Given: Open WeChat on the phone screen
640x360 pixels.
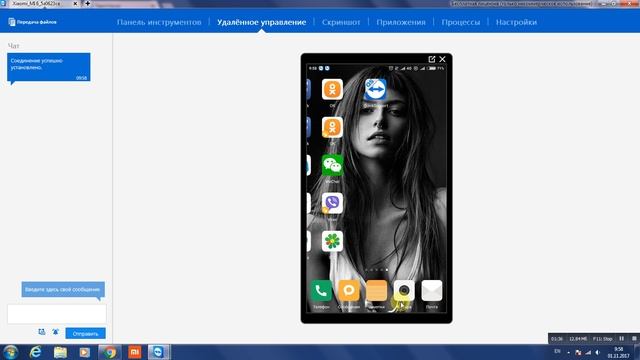Looking at the screenshot, I should 332,165.
